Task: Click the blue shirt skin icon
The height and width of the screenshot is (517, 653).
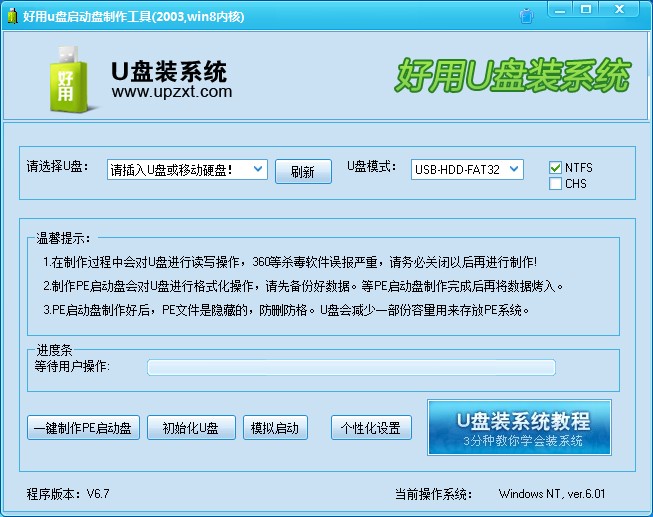Action: click(526, 14)
